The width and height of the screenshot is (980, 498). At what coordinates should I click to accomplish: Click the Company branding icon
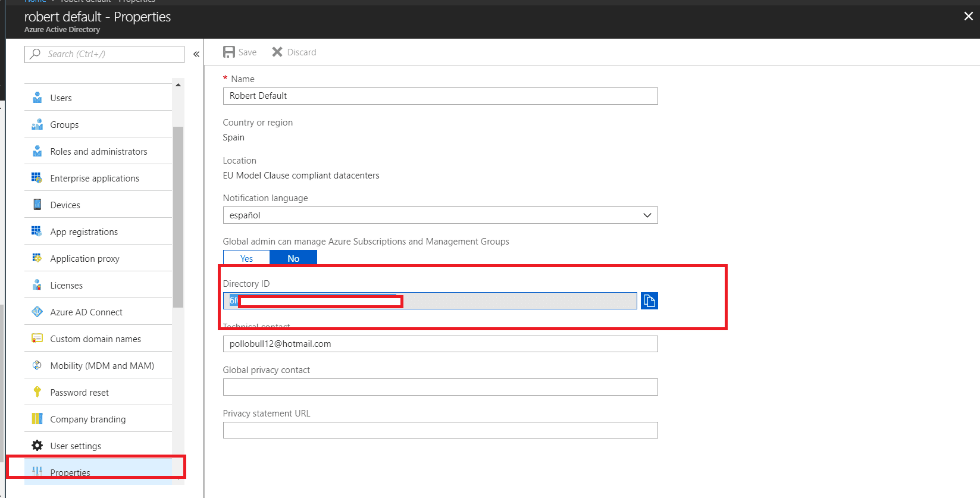[37, 419]
